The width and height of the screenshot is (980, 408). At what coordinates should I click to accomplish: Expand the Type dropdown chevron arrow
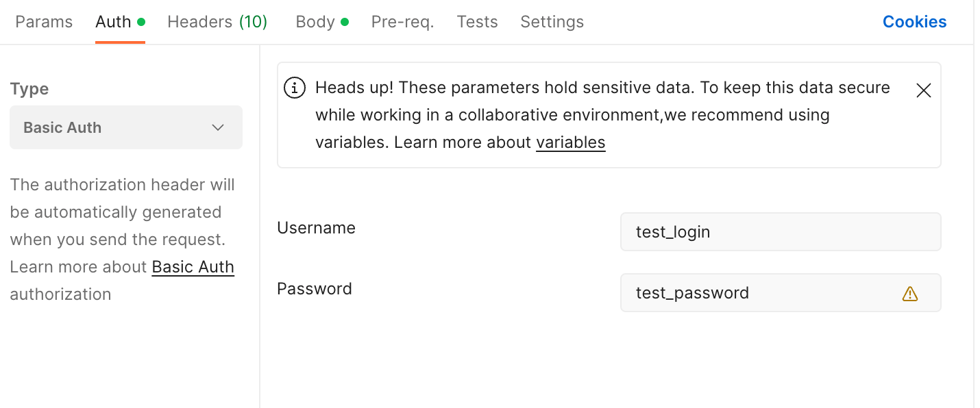pyautogui.click(x=218, y=127)
